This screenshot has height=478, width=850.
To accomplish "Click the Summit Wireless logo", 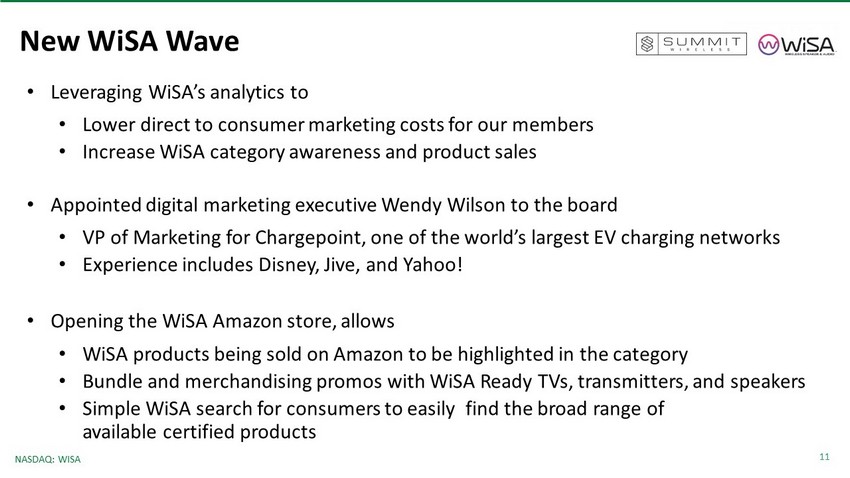I will 691,44.
